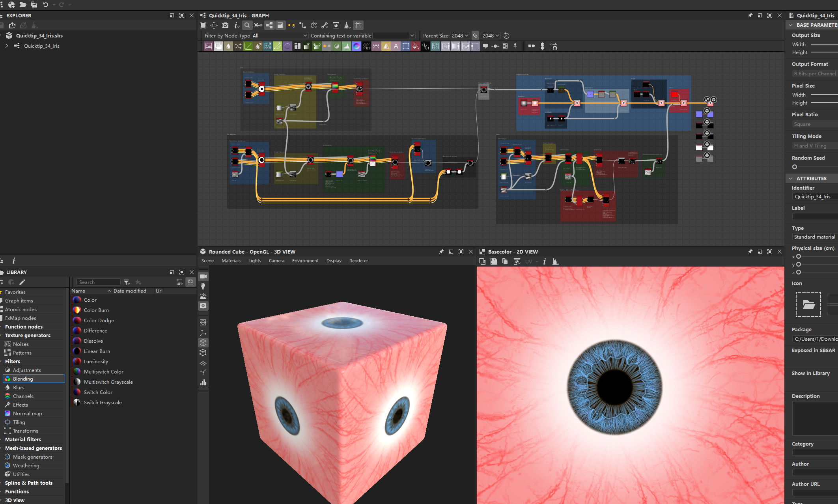Open the Blurs filter category

click(x=19, y=387)
